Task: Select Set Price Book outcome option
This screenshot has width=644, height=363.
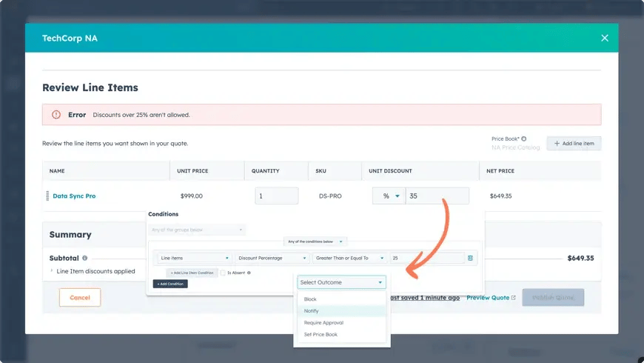Action: [x=319, y=335]
